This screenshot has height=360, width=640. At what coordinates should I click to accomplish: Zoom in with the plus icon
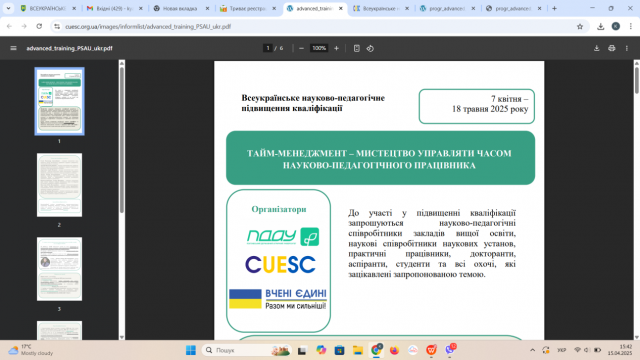336,48
